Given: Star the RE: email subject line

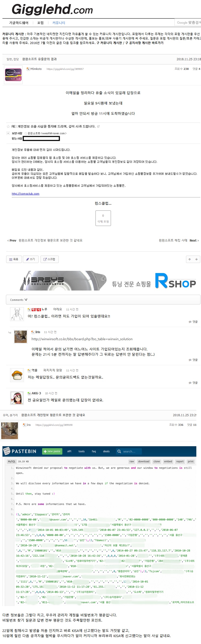Looking at the screenshot, I should pos(8,126).
